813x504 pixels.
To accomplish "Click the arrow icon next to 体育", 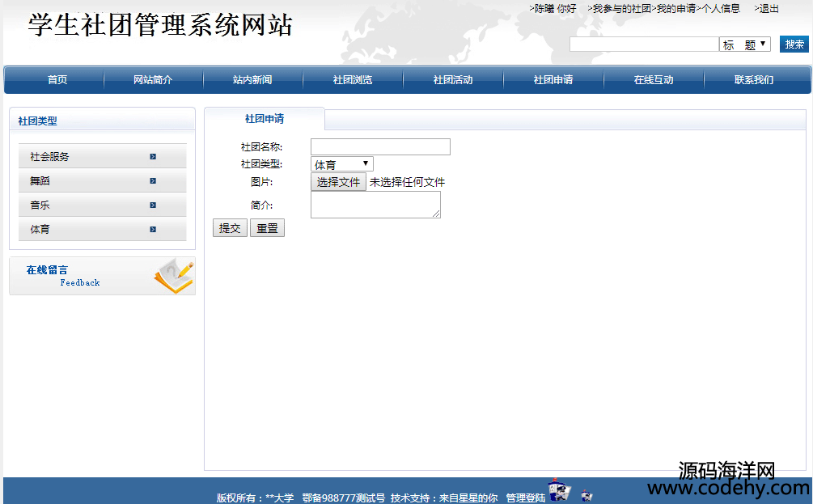I will [153, 230].
